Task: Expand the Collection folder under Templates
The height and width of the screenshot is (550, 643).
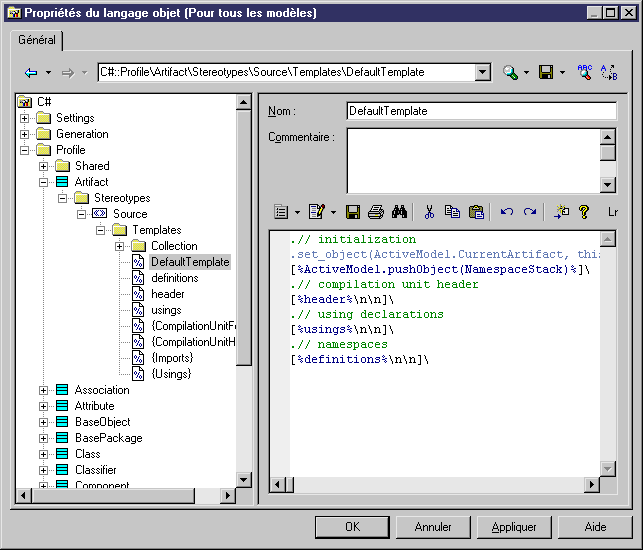Action: click(120, 246)
